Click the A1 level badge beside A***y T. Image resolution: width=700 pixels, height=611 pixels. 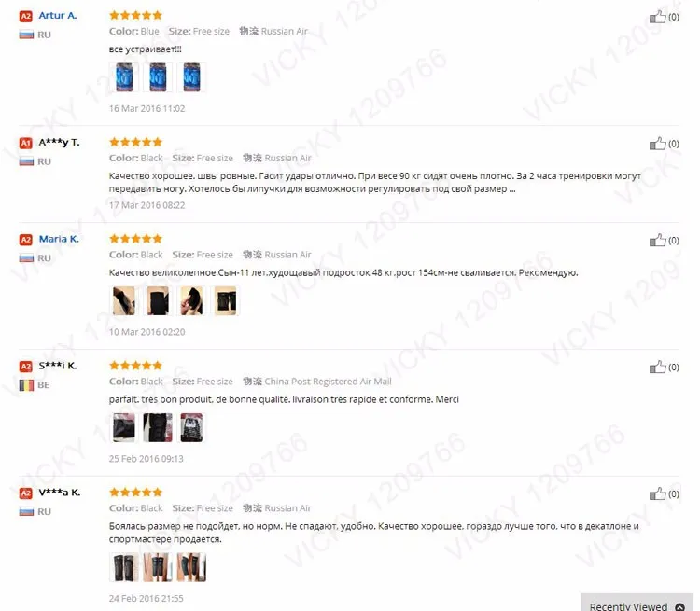coord(26,144)
